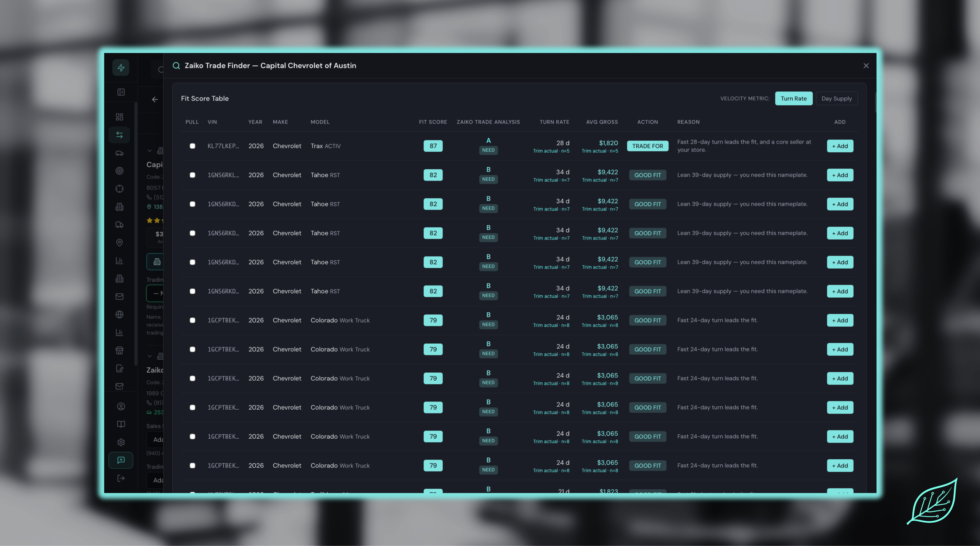Sort by the FIT SCORE column header
The height and width of the screenshot is (546, 980).
[x=433, y=122]
